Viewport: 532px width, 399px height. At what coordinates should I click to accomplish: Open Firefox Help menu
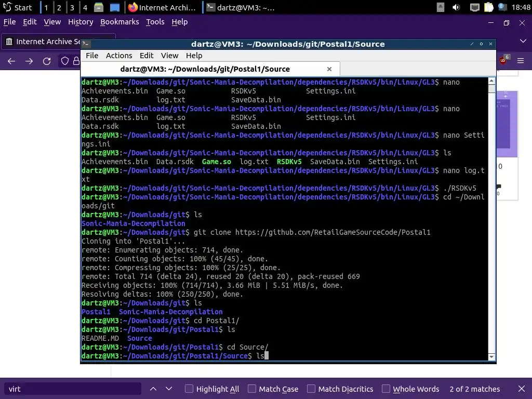click(x=179, y=22)
